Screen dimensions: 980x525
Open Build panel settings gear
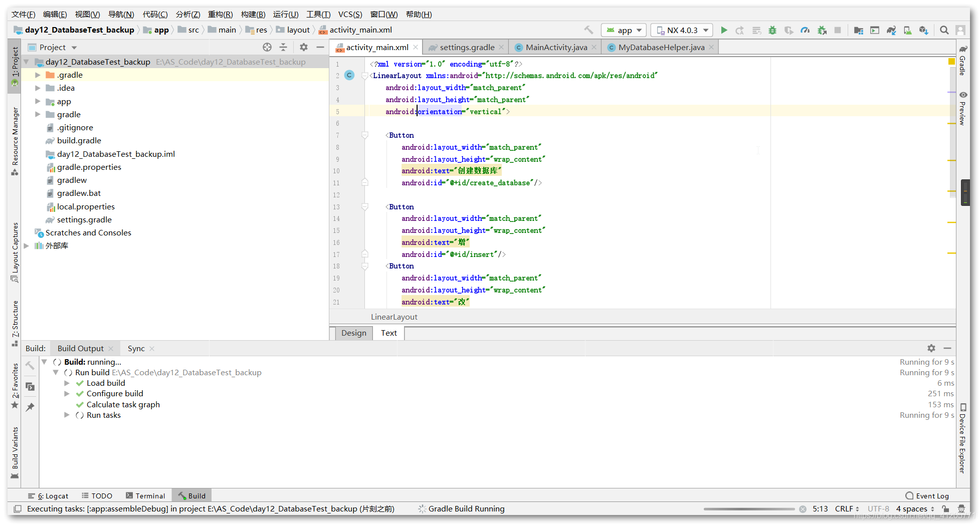(931, 348)
